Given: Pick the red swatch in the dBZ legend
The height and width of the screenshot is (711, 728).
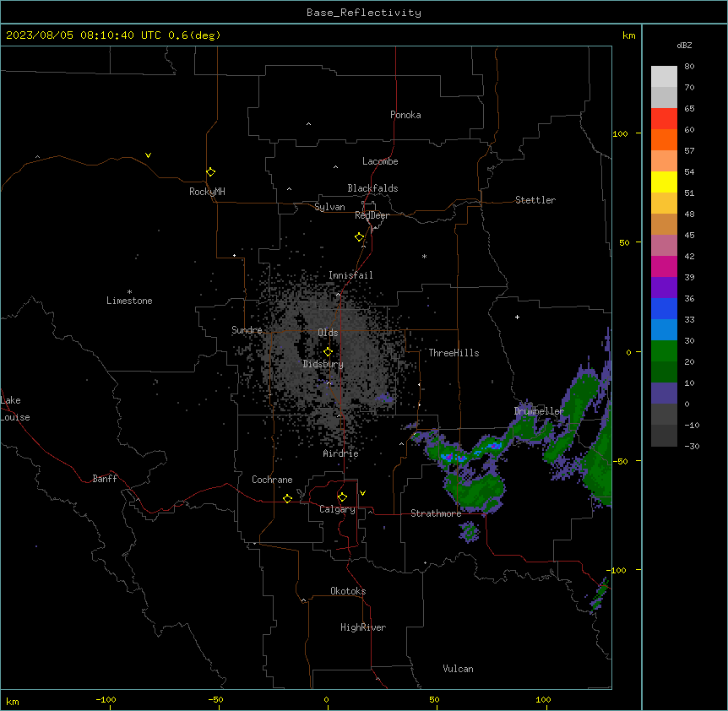Looking at the screenshot, I should [x=664, y=119].
